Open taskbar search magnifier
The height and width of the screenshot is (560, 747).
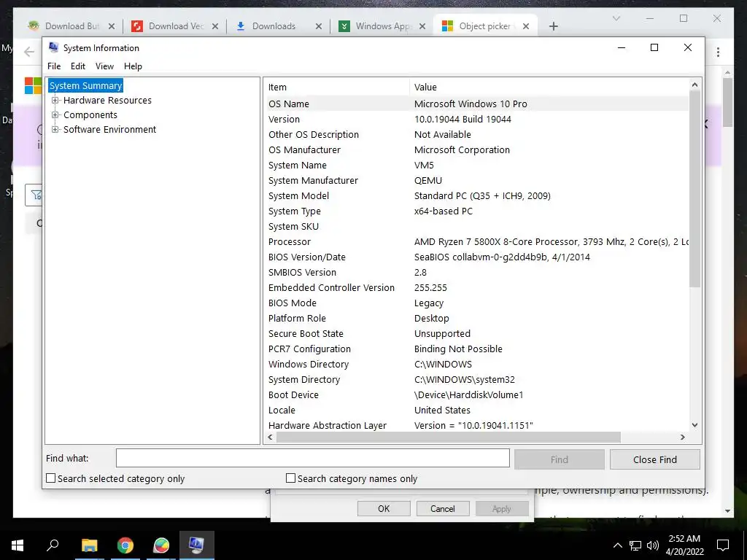pyautogui.click(x=53, y=545)
